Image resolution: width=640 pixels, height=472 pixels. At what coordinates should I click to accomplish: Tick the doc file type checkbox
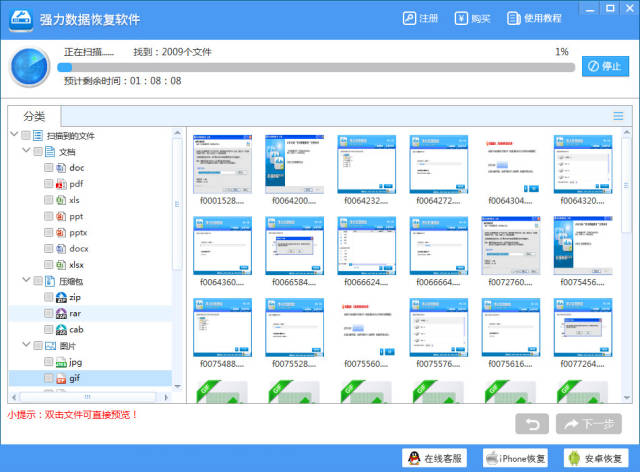49,167
